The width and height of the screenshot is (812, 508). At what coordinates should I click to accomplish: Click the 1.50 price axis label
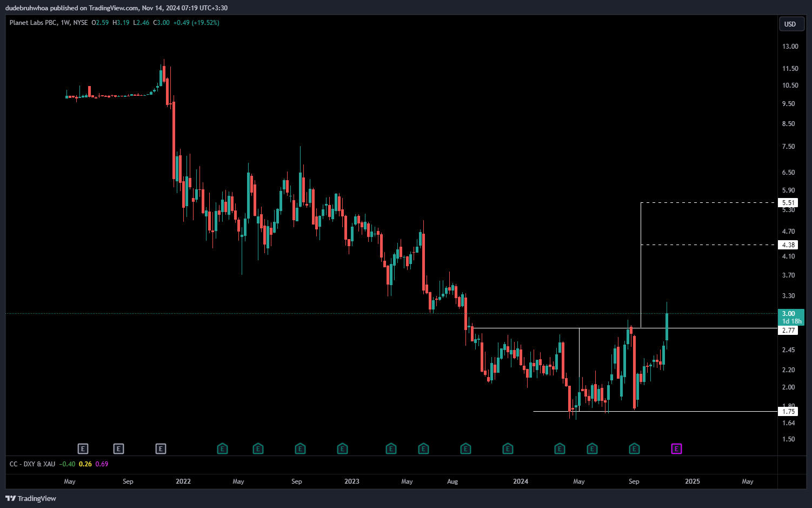pyautogui.click(x=789, y=439)
